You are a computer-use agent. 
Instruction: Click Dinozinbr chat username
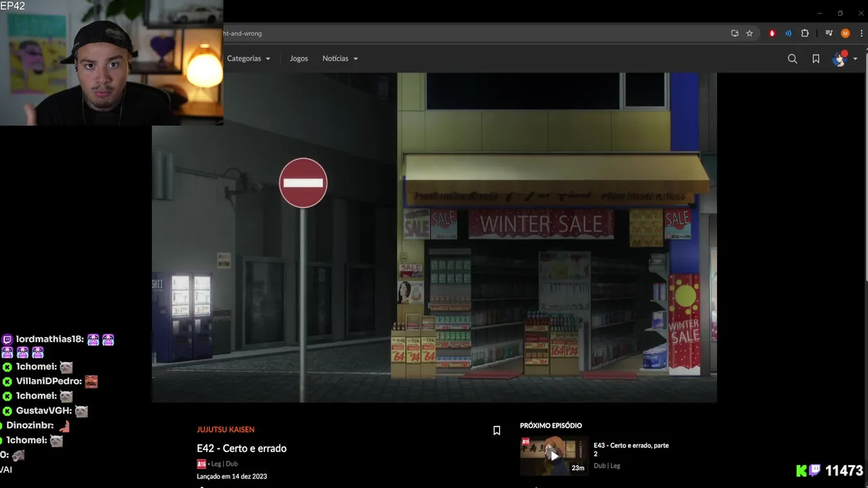[30, 426]
